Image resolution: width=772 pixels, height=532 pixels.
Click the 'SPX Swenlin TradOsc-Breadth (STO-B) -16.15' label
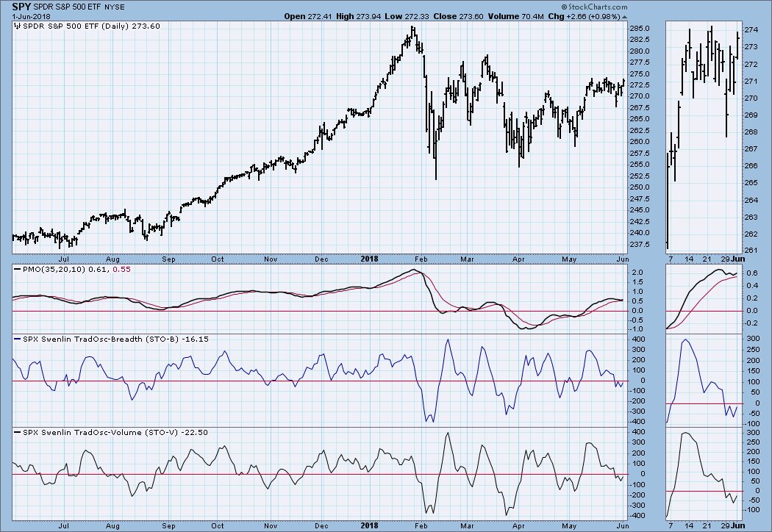[x=115, y=339]
